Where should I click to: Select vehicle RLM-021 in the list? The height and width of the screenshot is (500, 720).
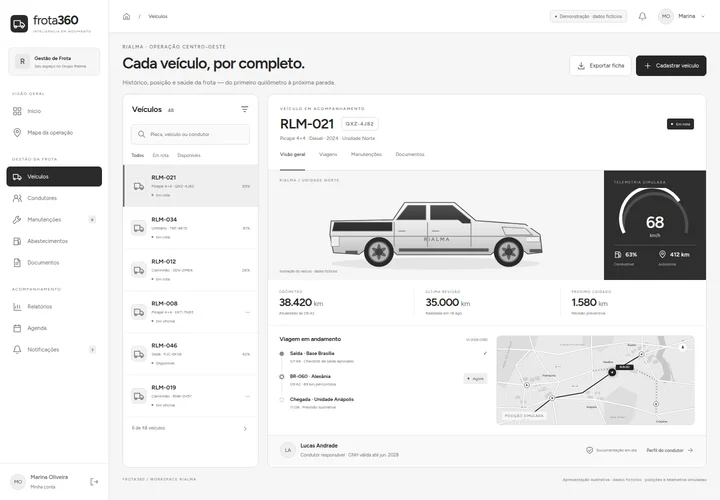[191, 186]
